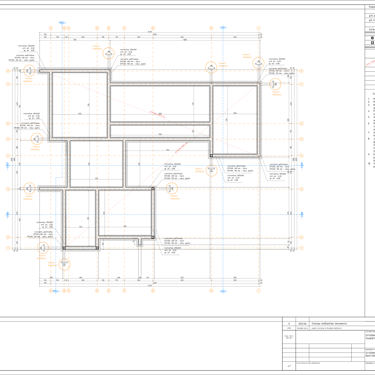The width and height of the screenshot is (375, 375).
Task: Click the revision description text in the title block
Action: pos(329,323)
